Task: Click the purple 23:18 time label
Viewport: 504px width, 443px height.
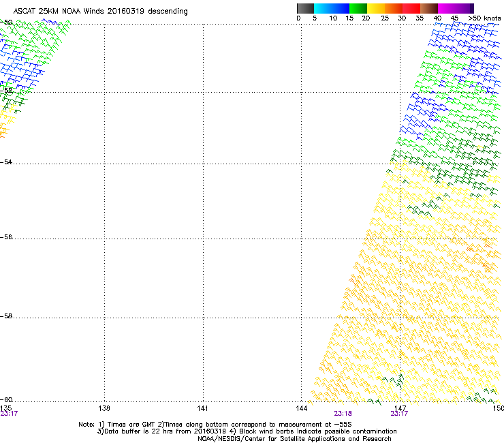Action: 343,414
